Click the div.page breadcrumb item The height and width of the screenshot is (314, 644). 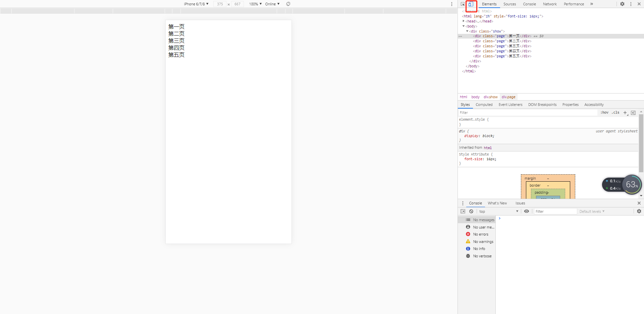(508, 97)
